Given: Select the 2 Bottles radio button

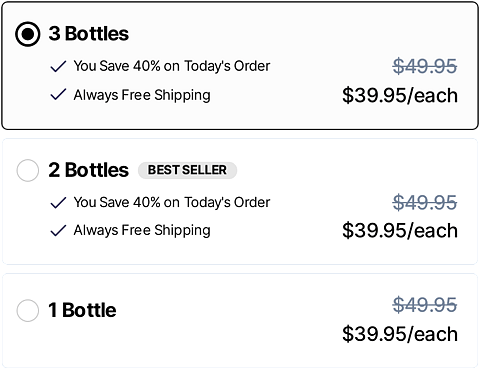Looking at the screenshot, I should tap(28, 170).
